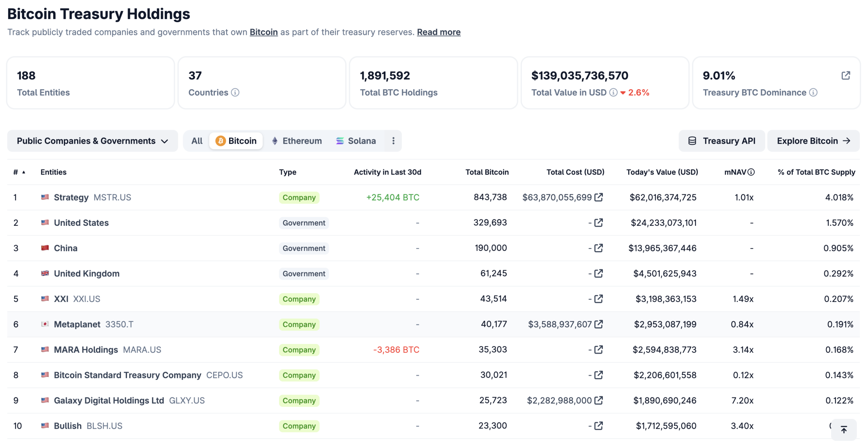Open United Kingdom cost source link icon
Screen dimensions: 868x441
598,273
